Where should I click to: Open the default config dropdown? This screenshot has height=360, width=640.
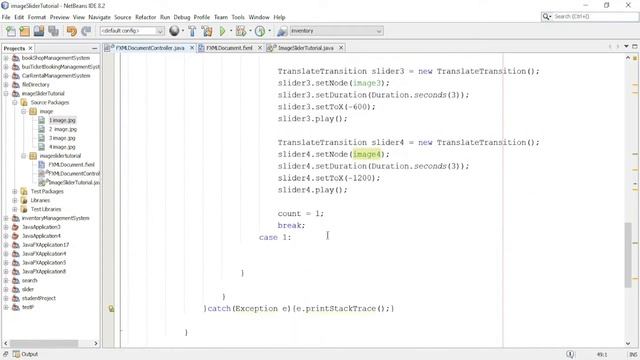click(160, 31)
